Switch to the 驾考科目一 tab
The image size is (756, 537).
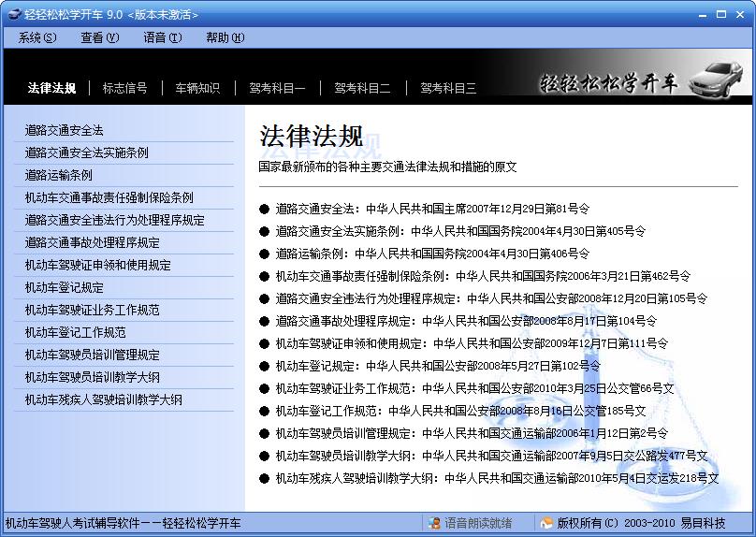pyautogui.click(x=277, y=88)
